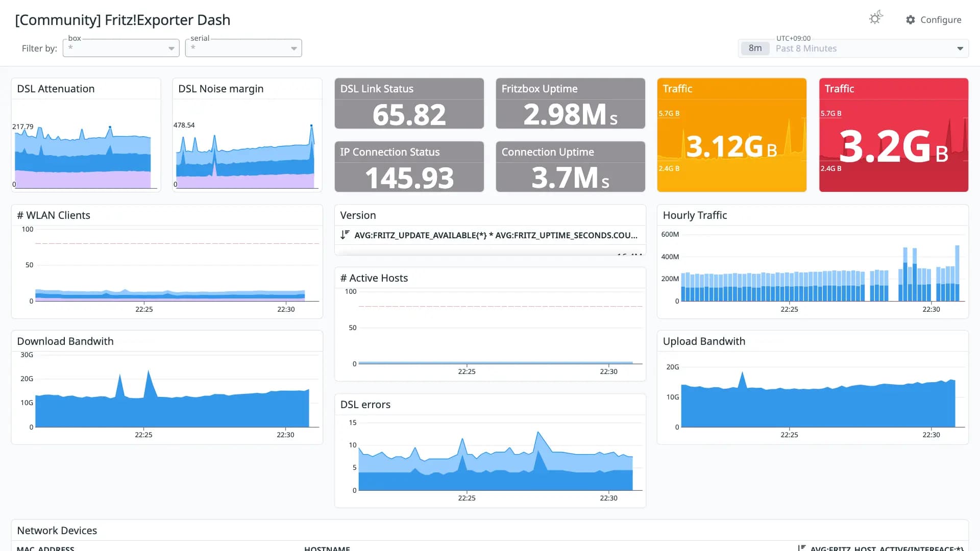Image resolution: width=980 pixels, height=551 pixels.
Task: Click the 8m time badge
Action: [x=755, y=48]
